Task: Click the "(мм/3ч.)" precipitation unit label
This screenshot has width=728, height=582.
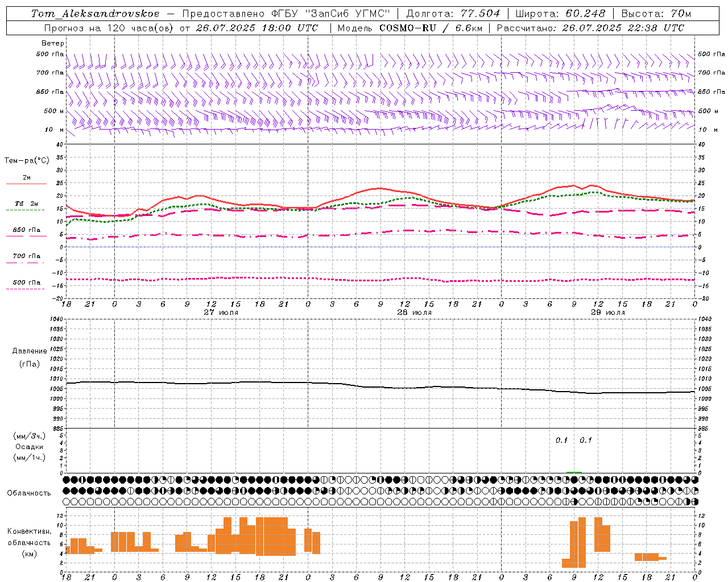Action: (29, 436)
